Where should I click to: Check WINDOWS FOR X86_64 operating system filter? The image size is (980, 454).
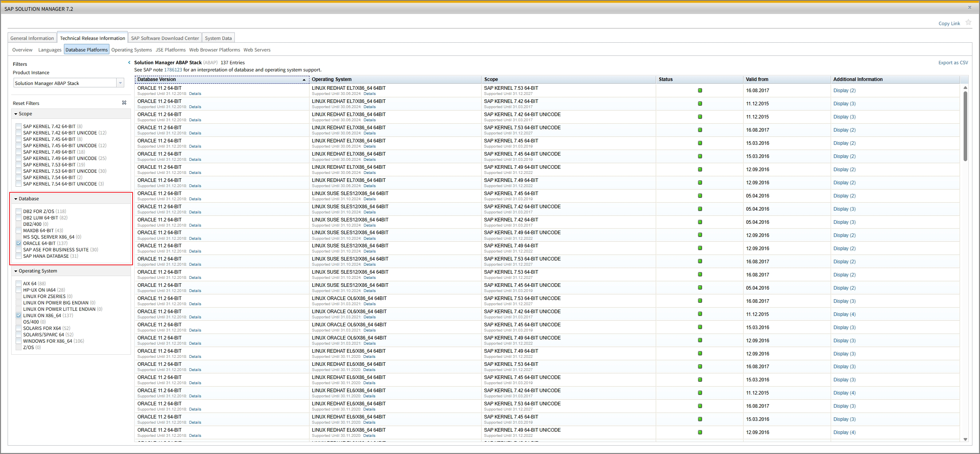click(x=18, y=341)
